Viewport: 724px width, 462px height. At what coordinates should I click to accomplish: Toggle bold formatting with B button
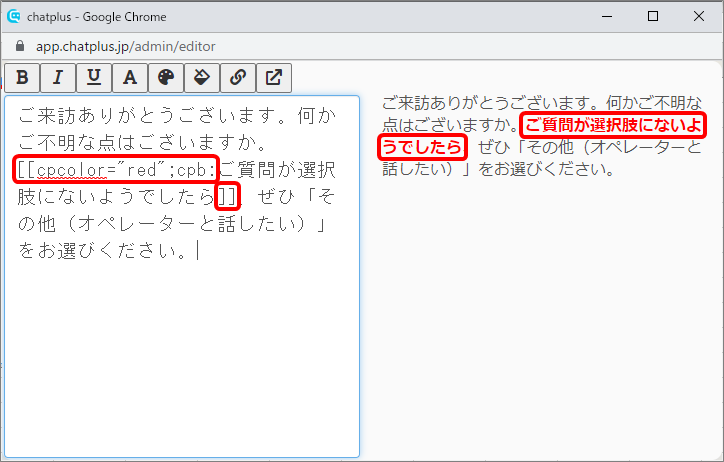tap(22, 78)
